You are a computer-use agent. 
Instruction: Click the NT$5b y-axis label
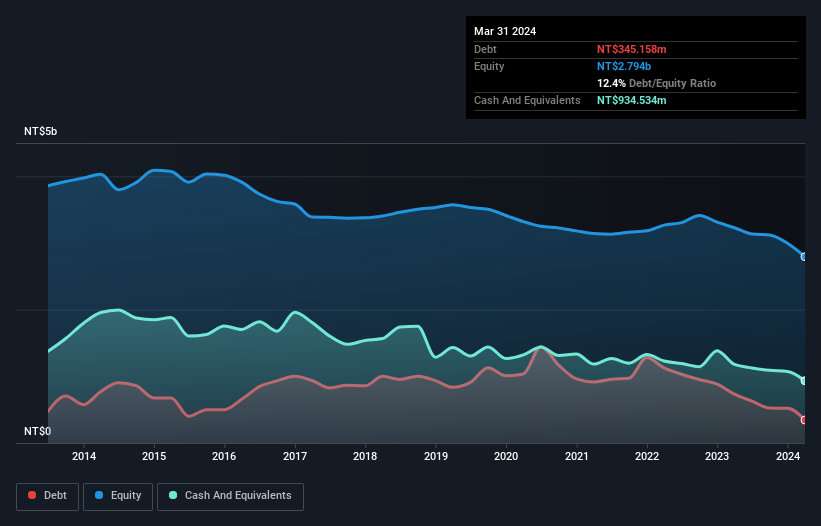tap(41, 132)
